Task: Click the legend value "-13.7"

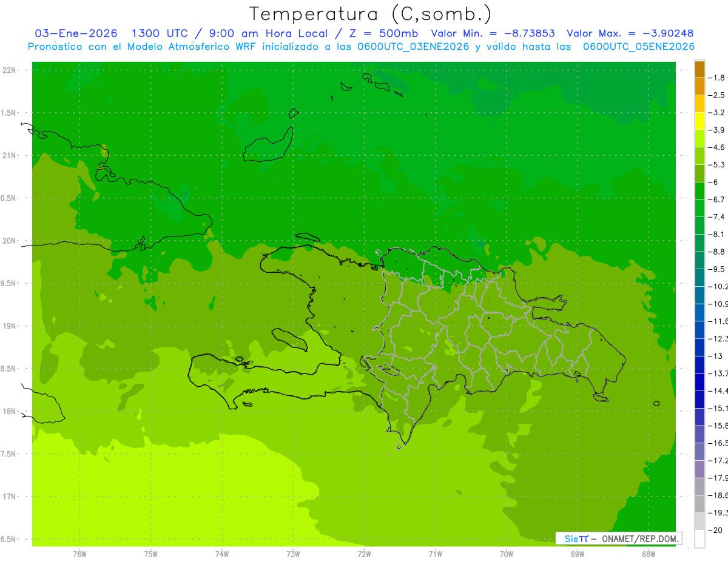Action: tap(718, 373)
